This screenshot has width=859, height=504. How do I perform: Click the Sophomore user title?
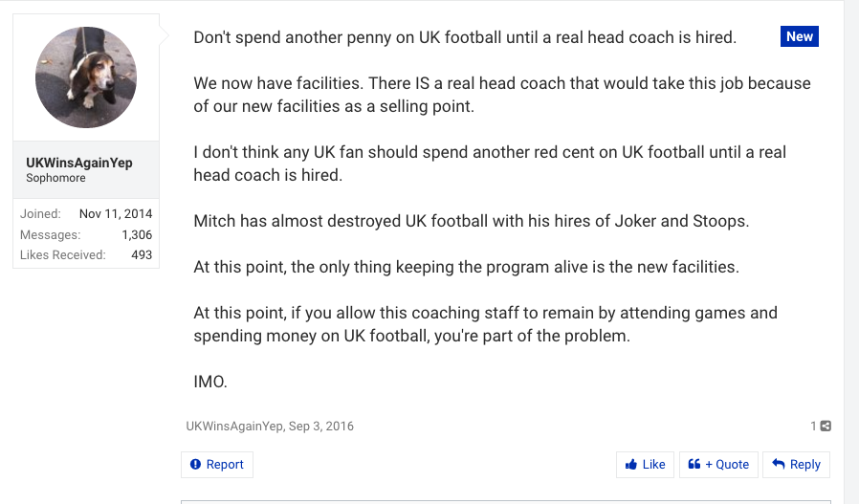[55, 179]
